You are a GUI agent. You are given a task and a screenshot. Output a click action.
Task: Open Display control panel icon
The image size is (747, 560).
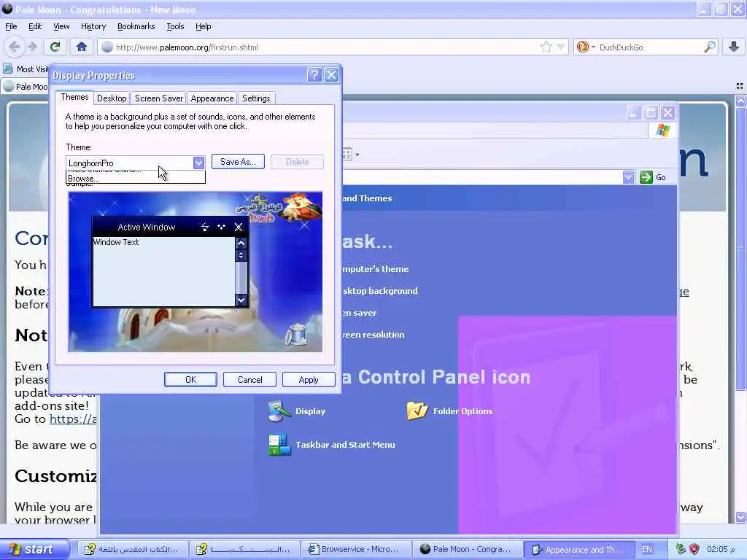(x=297, y=411)
